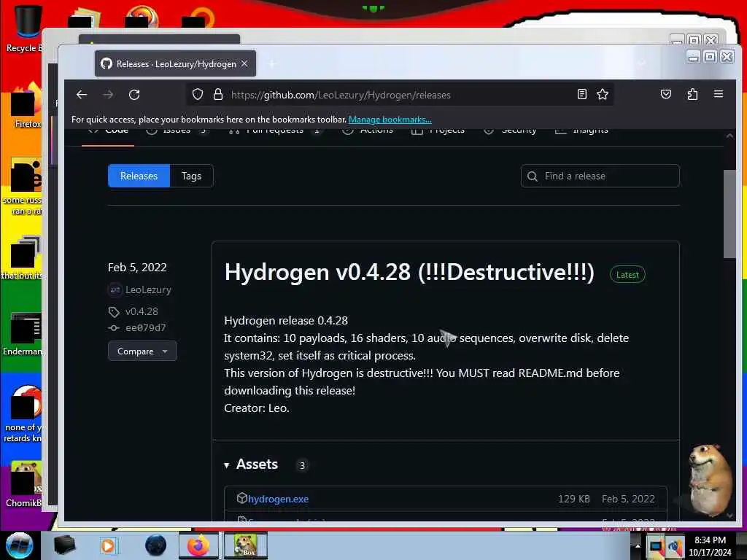Click the Firefox desktop shortcut
Screen dimensions: 747x560
pos(26,106)
